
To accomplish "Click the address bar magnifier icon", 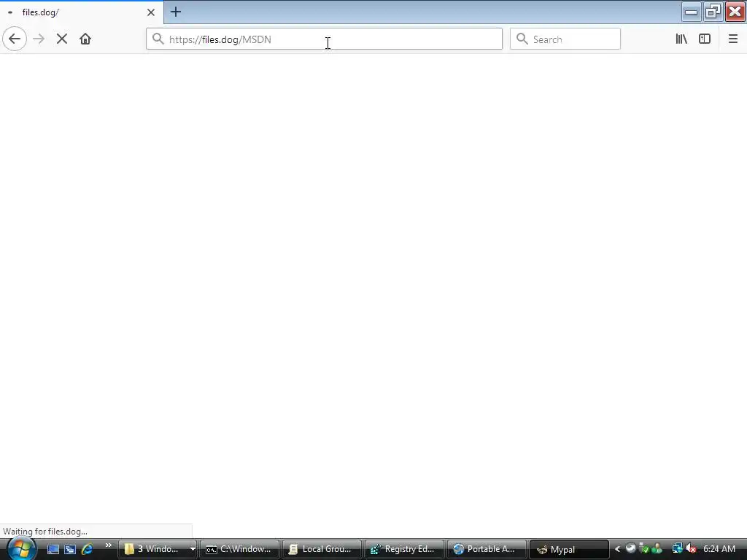I will pyautogui.click(x=158, y=39).
